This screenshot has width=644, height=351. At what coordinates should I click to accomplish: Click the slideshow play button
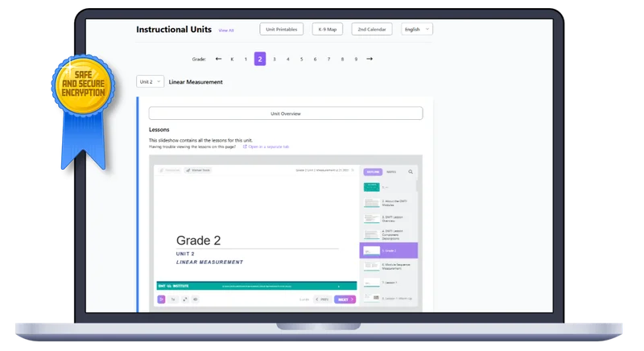coord(161,299)
